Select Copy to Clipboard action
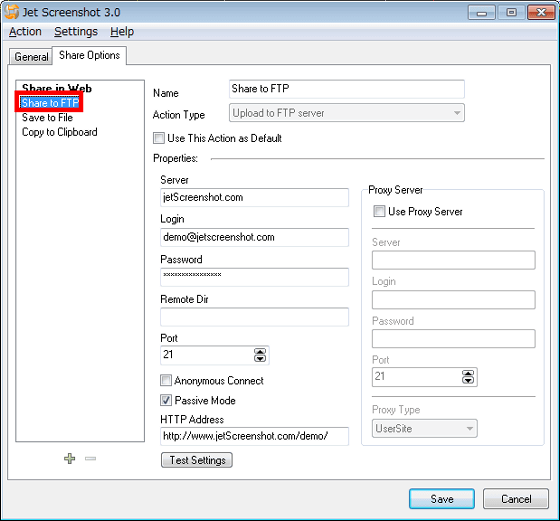The height and width of the screenshot is (521, 560). pyautogui.click(x=60, y=132)
